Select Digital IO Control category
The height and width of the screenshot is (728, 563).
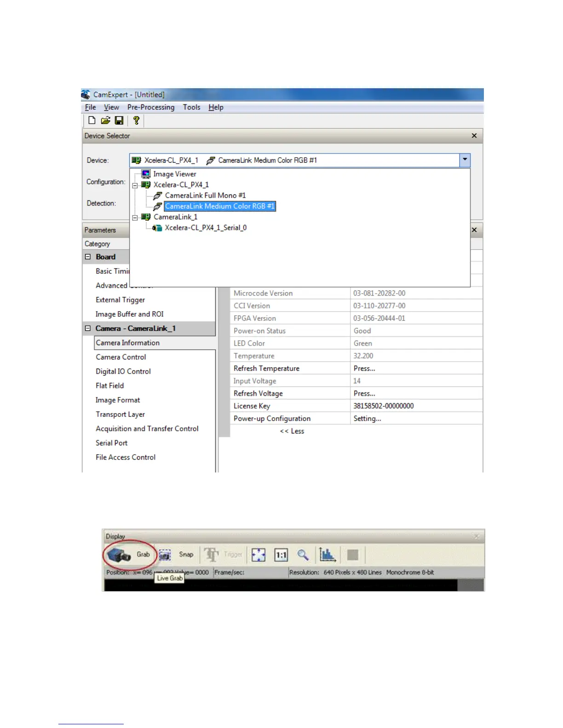coord(123,371)
